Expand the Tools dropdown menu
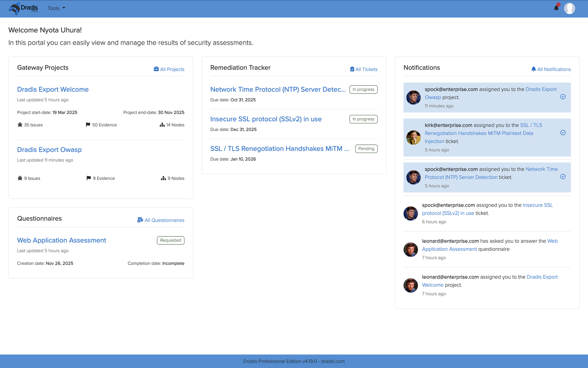 coord(56,8)
